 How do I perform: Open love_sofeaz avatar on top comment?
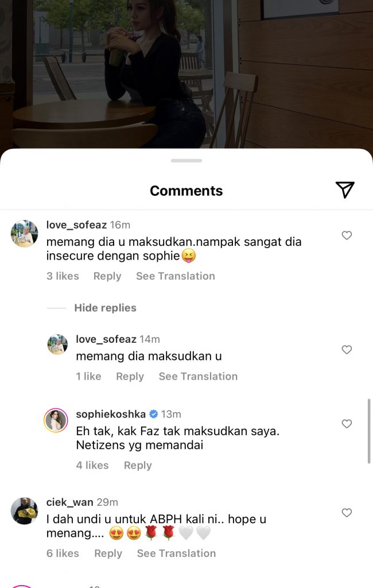click(24, 234)
